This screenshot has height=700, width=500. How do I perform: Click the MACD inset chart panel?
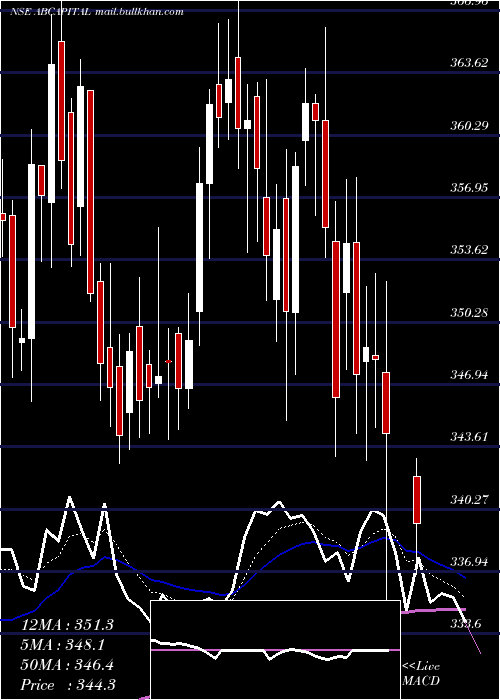point(275,650)
